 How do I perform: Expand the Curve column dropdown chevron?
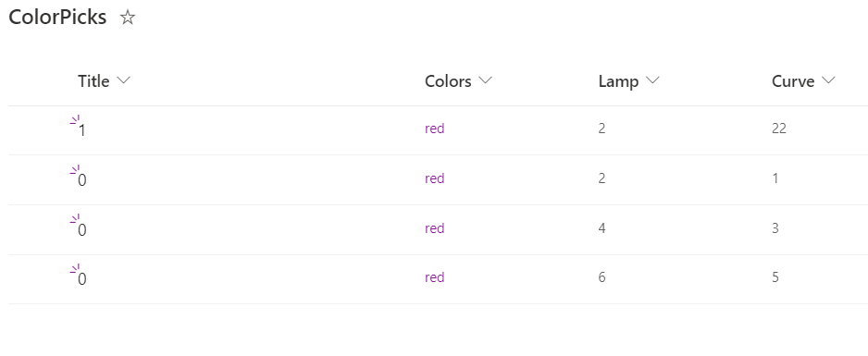tap(828, 80)
